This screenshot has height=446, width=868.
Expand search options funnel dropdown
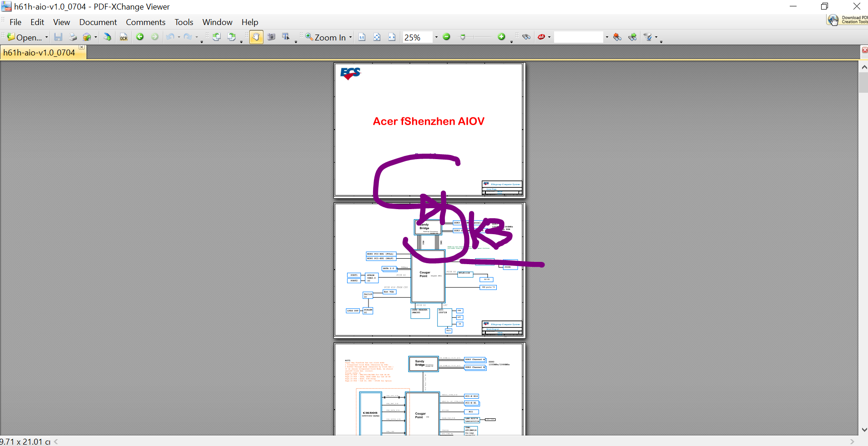click(656, 37)
